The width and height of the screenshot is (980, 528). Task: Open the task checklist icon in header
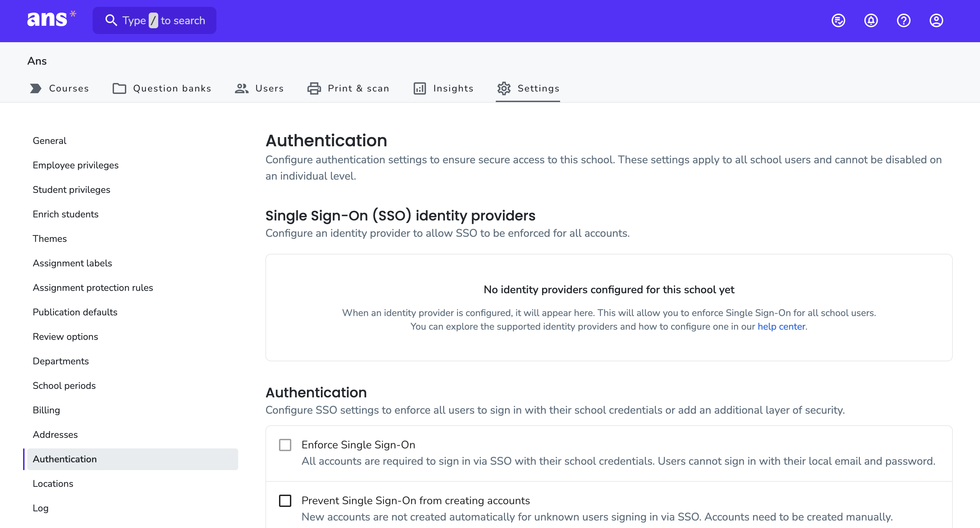(x=838, y=20)
